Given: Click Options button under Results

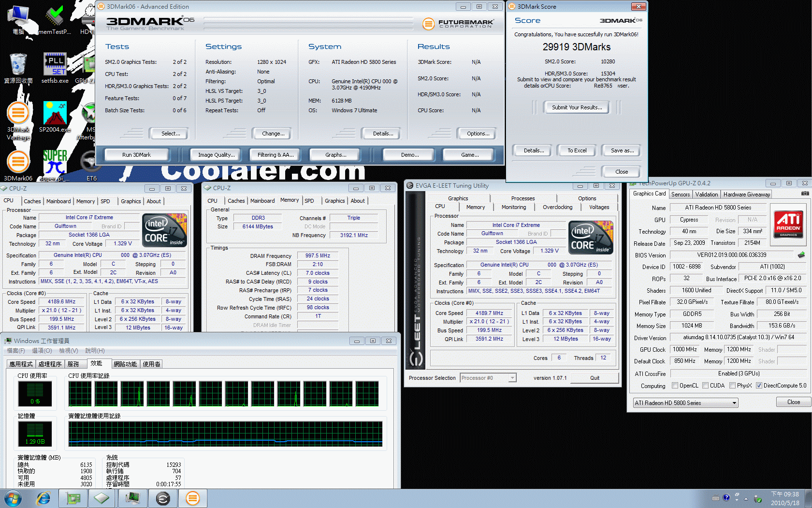Looking at the screenshot, I should 478,134.
